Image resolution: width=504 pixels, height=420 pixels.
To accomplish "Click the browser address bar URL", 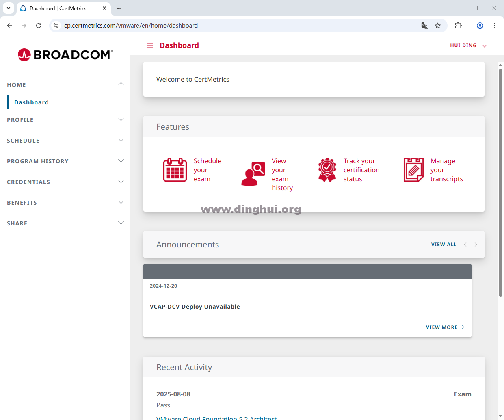I will click(131, 26).
